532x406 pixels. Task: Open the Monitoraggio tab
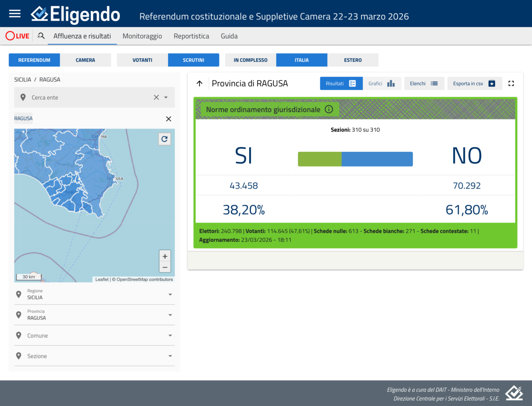click(x=142, y=36)
